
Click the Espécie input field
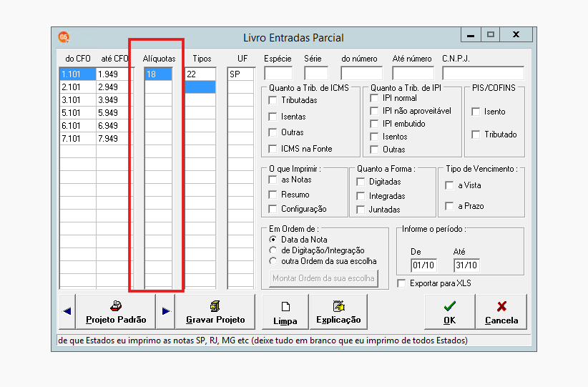click(278, 73)
